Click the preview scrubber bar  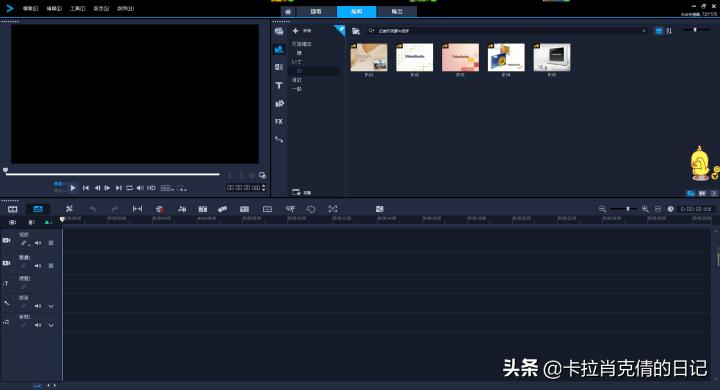click(112, 174)
